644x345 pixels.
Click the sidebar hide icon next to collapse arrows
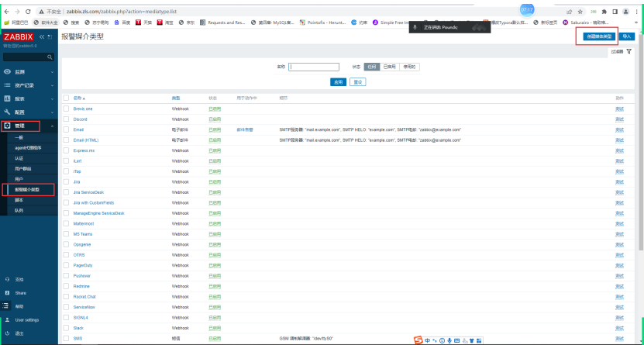[x=50, y=37]
